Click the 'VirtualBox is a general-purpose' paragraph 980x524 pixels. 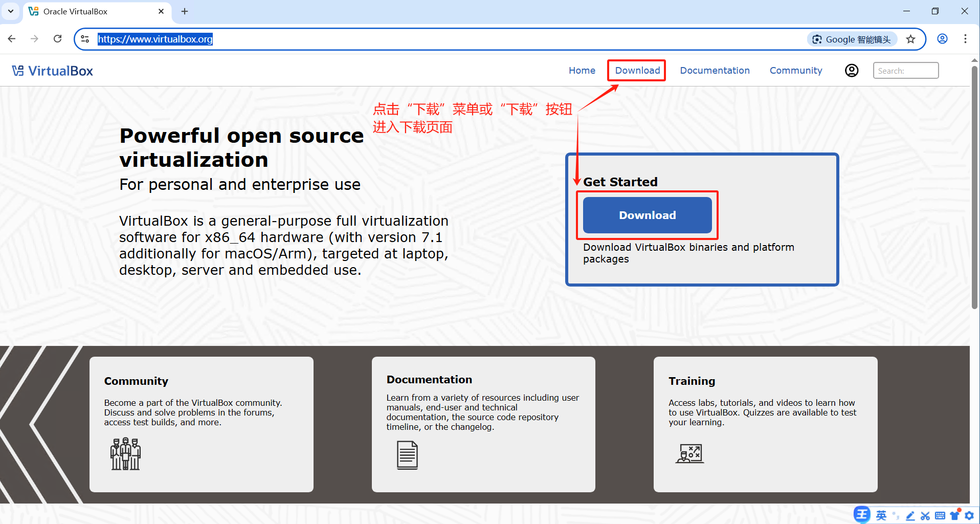click(x=284, y=246)
